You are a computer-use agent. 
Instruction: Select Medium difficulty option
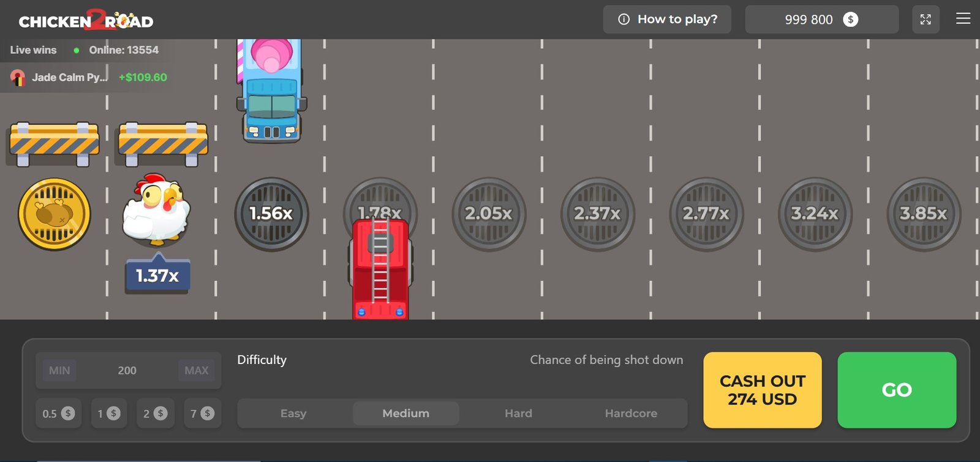(x=405, y=414)
